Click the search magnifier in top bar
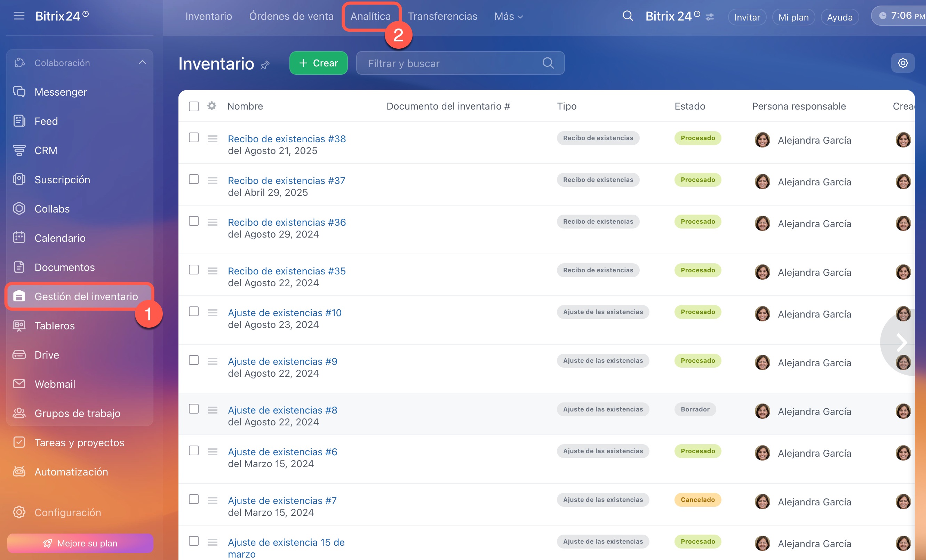Screen dimensions: 926x560 pyautogui.click(x=628, y=16)
